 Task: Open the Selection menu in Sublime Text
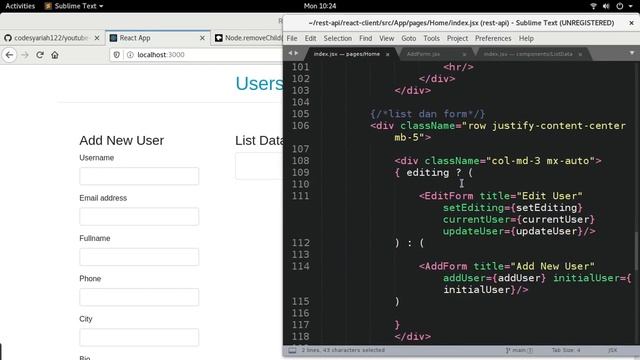(x=338, y=38)
